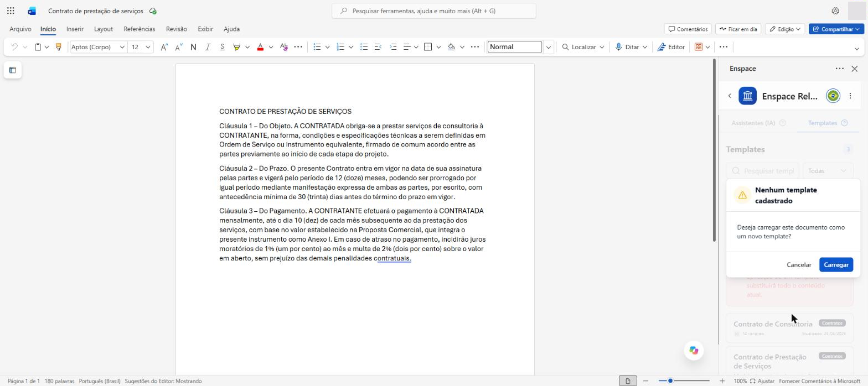
Task: Click the Undo arrow
Action: pyautogui.click(x=14, y=47)
